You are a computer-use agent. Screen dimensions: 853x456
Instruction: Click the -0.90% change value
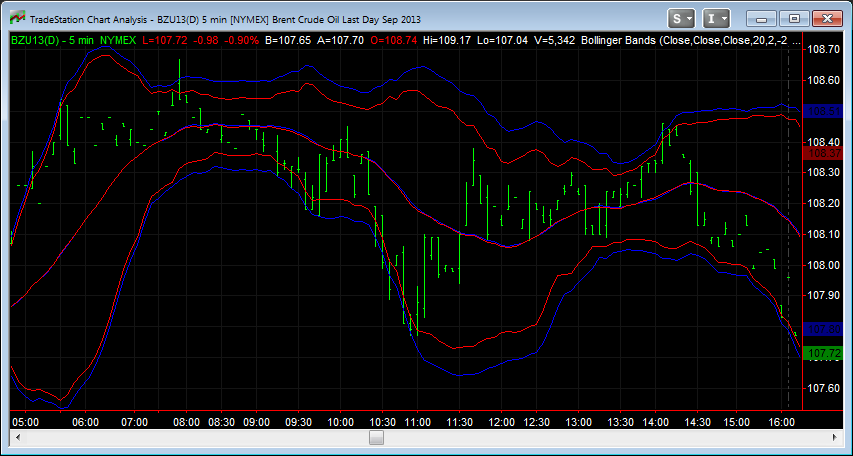(240, 40)
